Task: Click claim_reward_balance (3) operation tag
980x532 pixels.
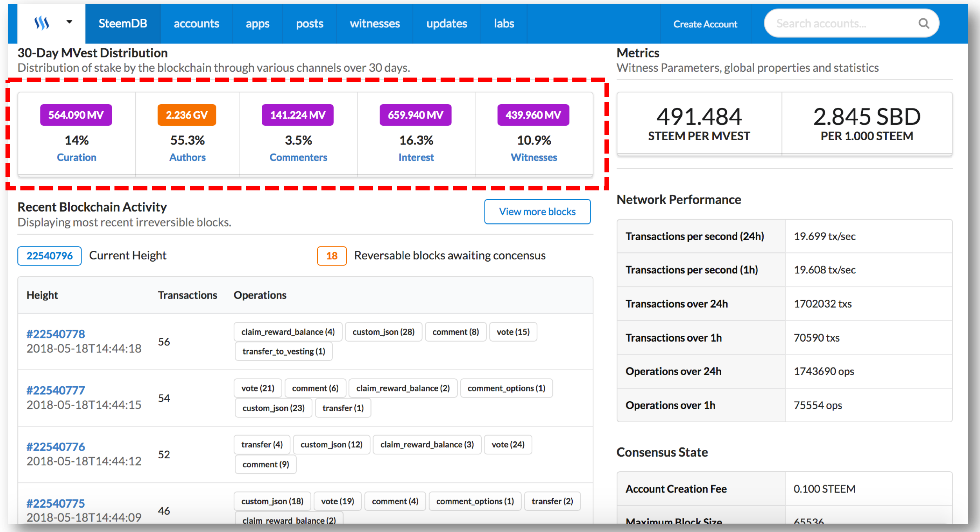Action: (427, 445)
